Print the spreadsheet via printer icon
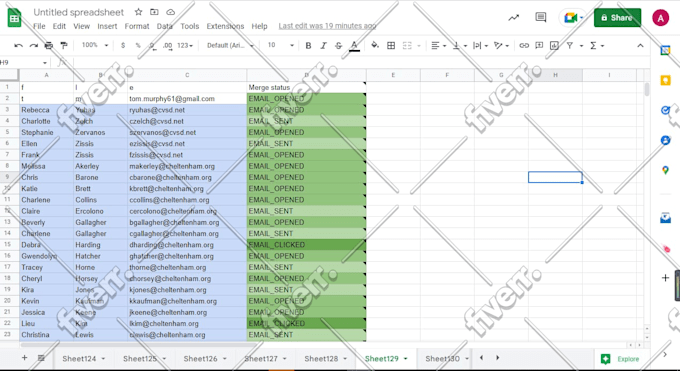The image size is (680, 371). 49,46
